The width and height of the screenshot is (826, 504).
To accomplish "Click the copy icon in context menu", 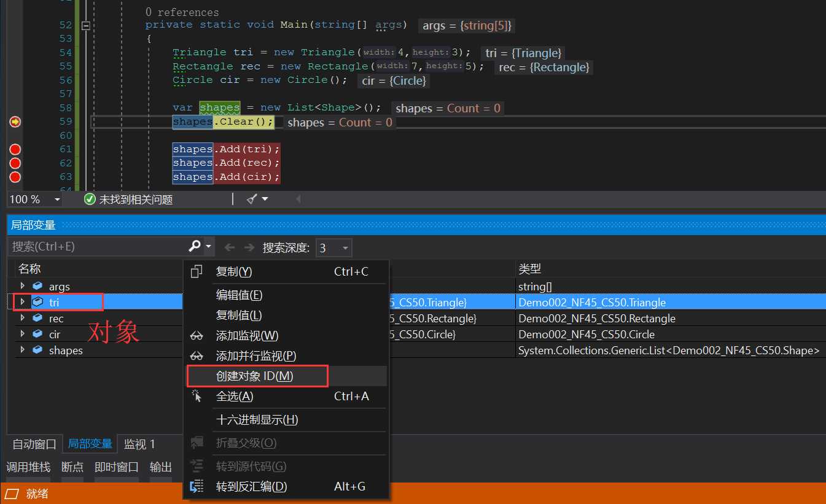I will tap(197, 271).
